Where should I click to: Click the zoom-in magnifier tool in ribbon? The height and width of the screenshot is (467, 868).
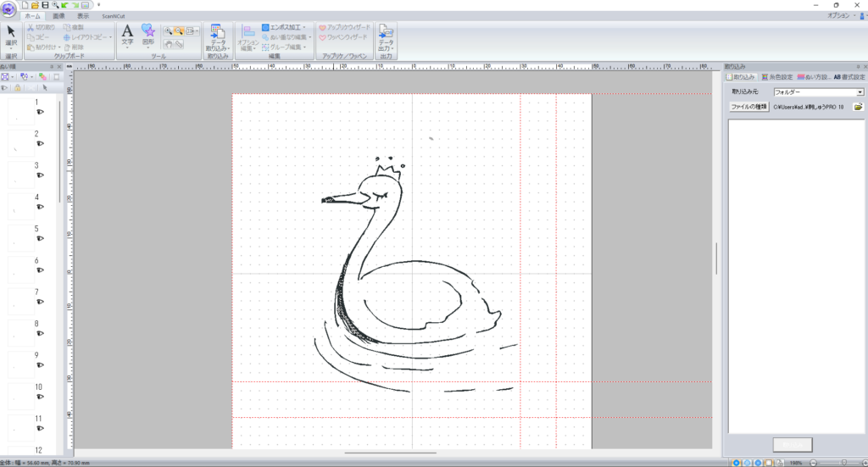pos(169,31)
